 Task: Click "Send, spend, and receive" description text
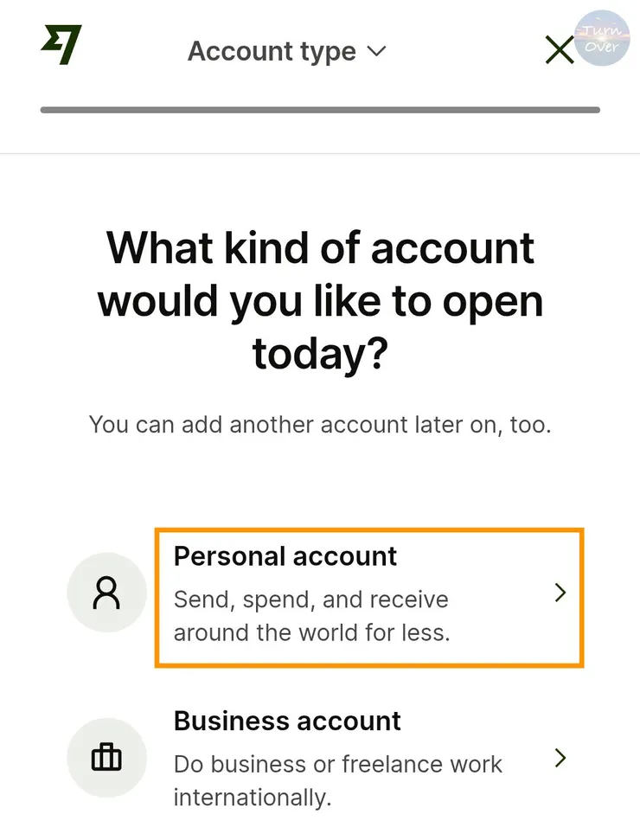point(310,600)
